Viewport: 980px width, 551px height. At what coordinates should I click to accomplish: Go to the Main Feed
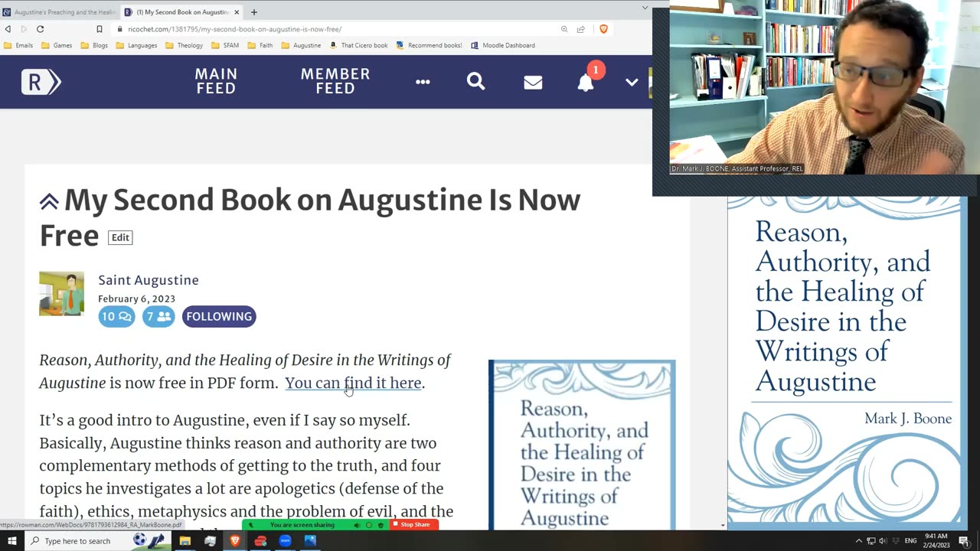point(216,81)
